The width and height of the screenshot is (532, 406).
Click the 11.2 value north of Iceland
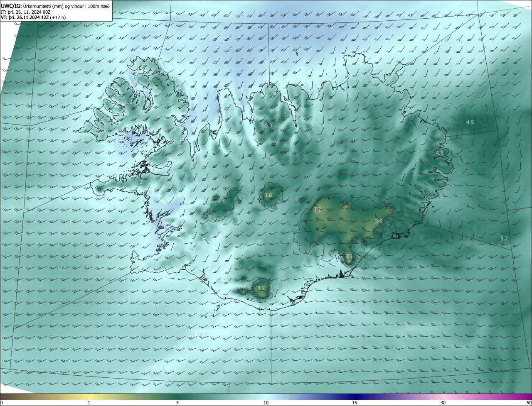click(335, 30)
